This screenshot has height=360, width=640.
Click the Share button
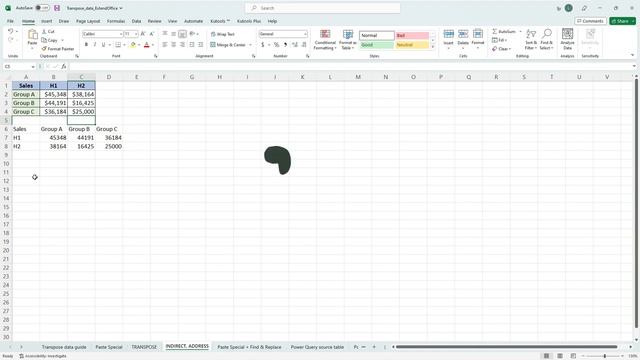point(622,21)
